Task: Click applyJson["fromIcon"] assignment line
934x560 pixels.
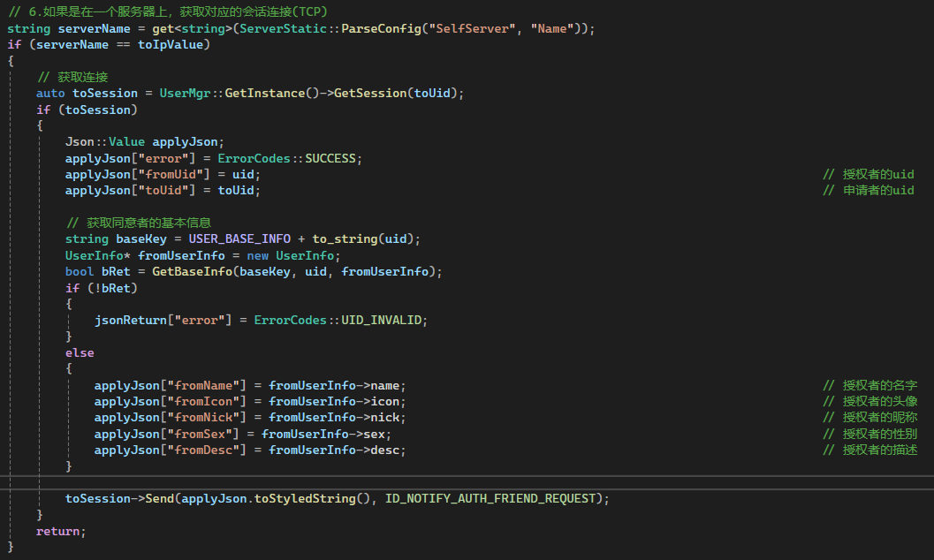Action: click(x=250, y=402)
